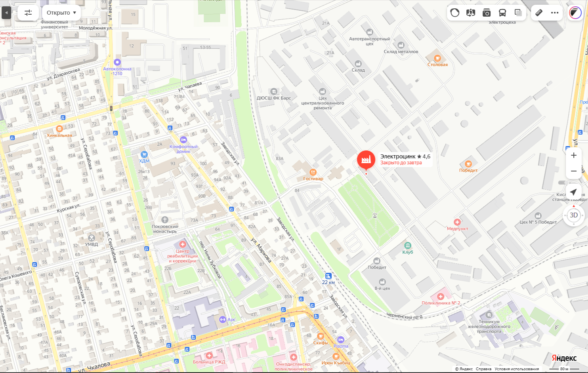Open the Справка help link
The image size is (588, 373).
pos(483,369)
